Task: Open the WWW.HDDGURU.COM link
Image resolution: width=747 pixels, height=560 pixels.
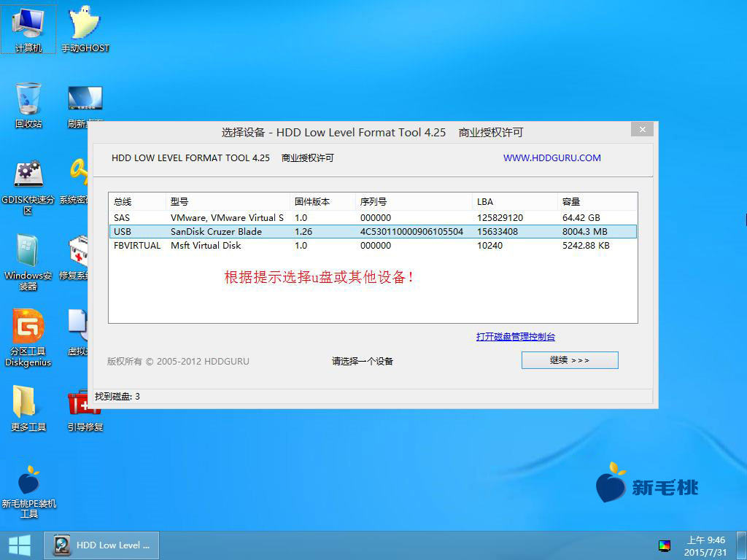Action: click(552, 157)
